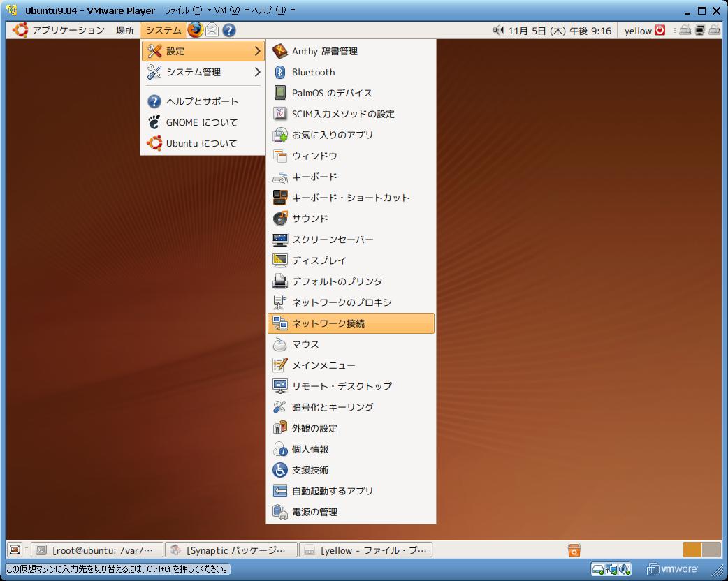
Task: Click the volume speaker icon
Action: pyautogui.click(x=499, y=30)
